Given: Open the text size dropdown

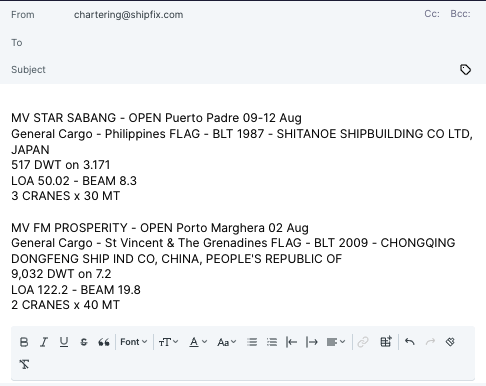Looking at the screenshot, I should pos(168,342).
